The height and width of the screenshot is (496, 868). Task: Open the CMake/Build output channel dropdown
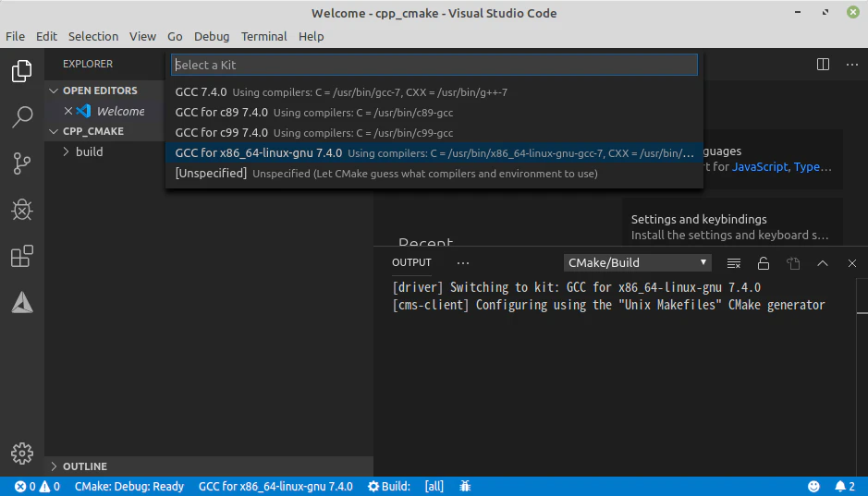tap(637, 262)
